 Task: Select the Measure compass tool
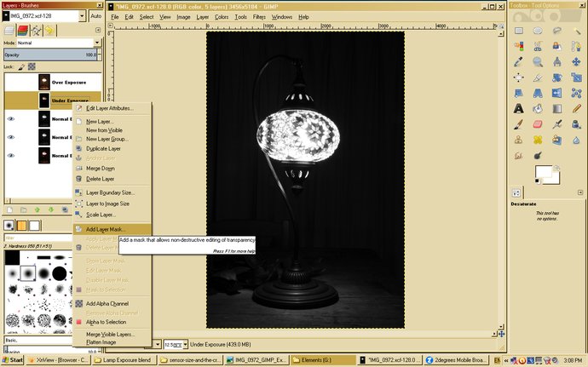click(556, 62)
